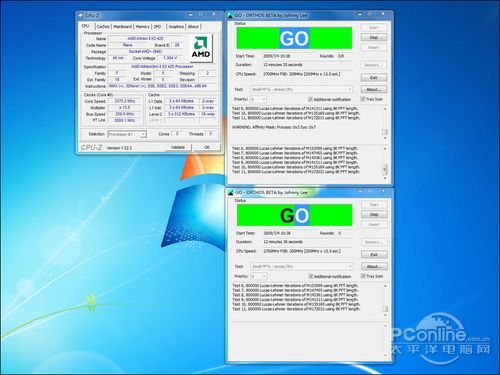Click the upper ORTHOS window title icon
500x375 pixels.
pos(230,16)
